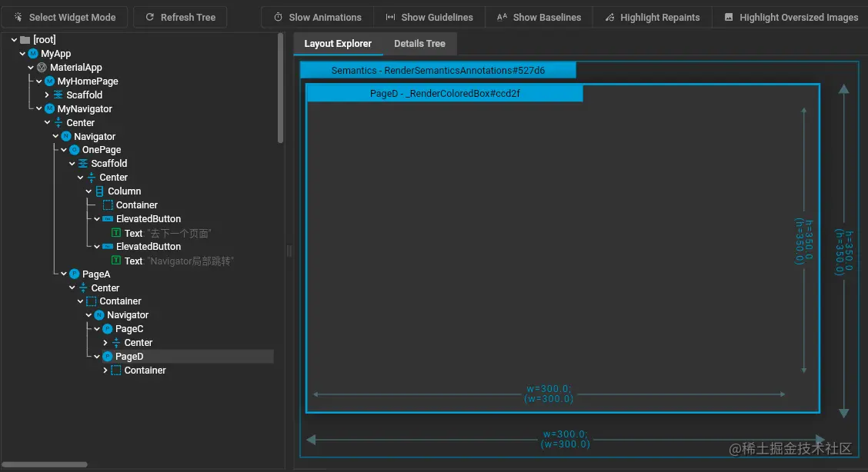Click the MyNavigator widget icon
Viewport: 868px width, 472px height.
pyautogui.click(x=50, y=109)
